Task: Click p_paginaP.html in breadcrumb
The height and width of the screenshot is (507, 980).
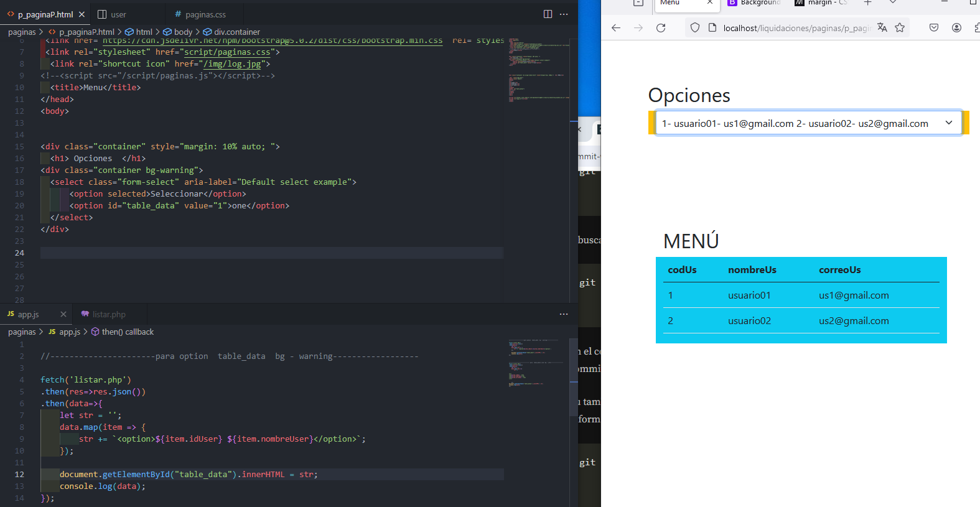Action: pos(86,32)
